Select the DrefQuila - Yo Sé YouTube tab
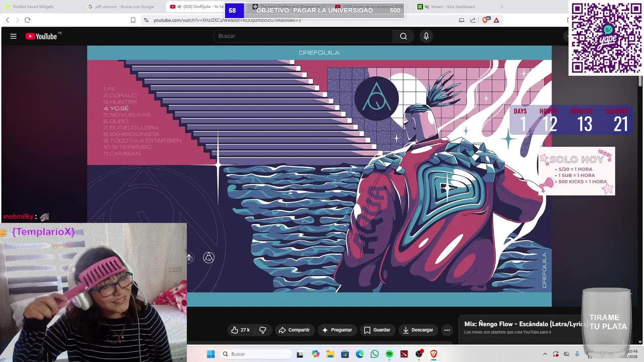 click(196, 7)
